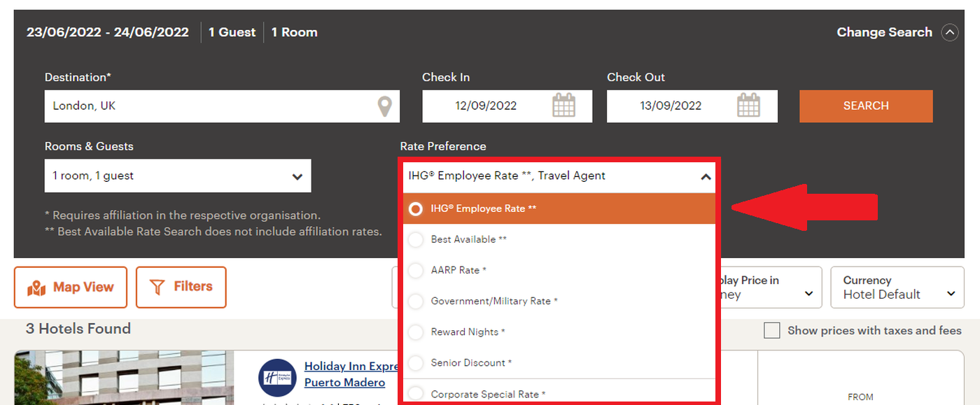Image resolution: width=980 pixels, height=405 pixels.
Task: Select Government/Military Rate option
Action: (416, 301)
